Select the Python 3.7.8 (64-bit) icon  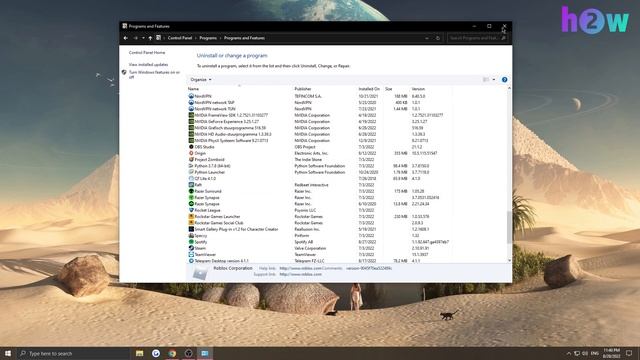pos(191,166)
